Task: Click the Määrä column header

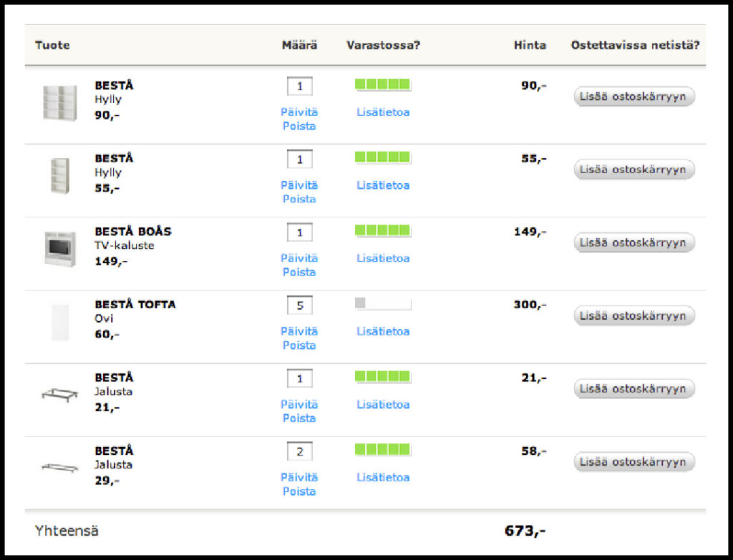Action: coord(300,45)
